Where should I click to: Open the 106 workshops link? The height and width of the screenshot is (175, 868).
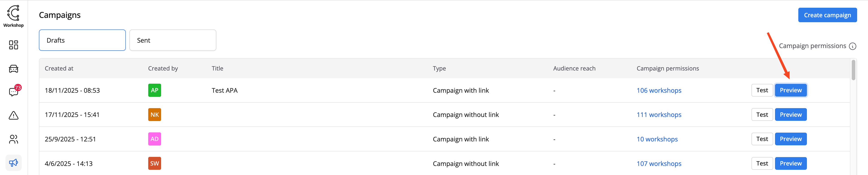click(659, 90)
